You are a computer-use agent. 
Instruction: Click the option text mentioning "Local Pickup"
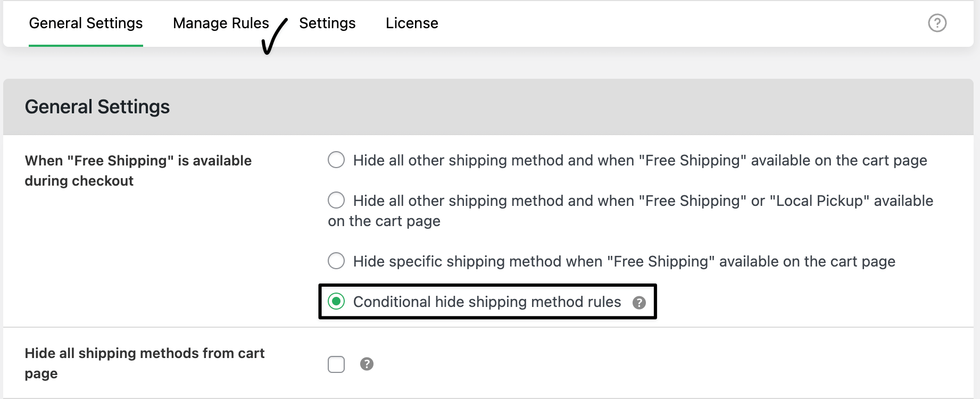[x=643, y=201]
